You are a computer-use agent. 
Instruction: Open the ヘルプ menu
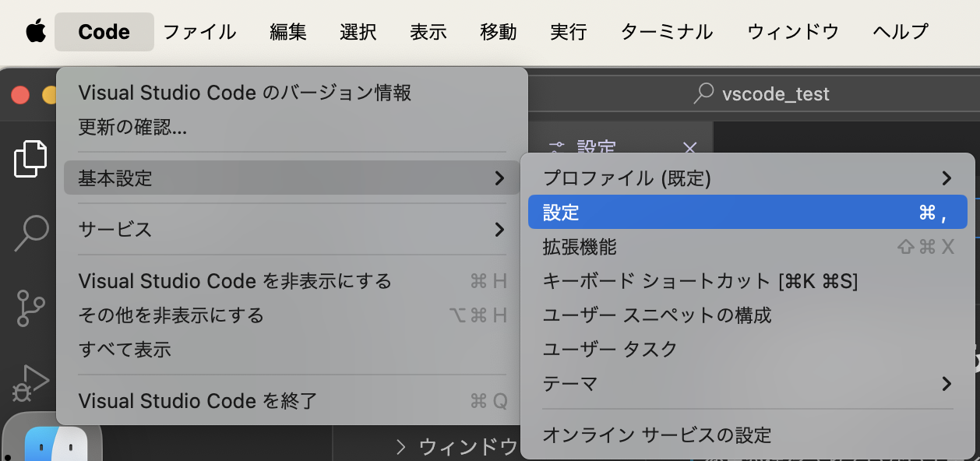click(x=900, y=31)
